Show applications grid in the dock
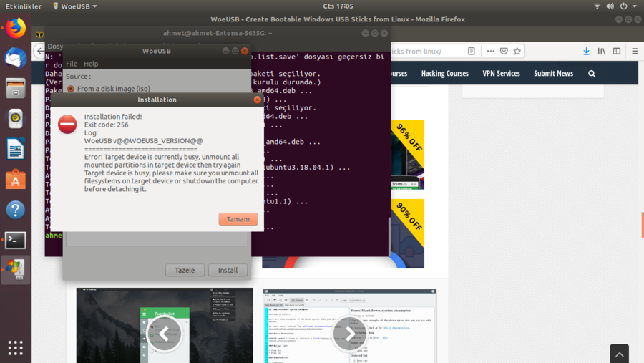This screenshot has height=363, width=644. click(x=16, y=348)
